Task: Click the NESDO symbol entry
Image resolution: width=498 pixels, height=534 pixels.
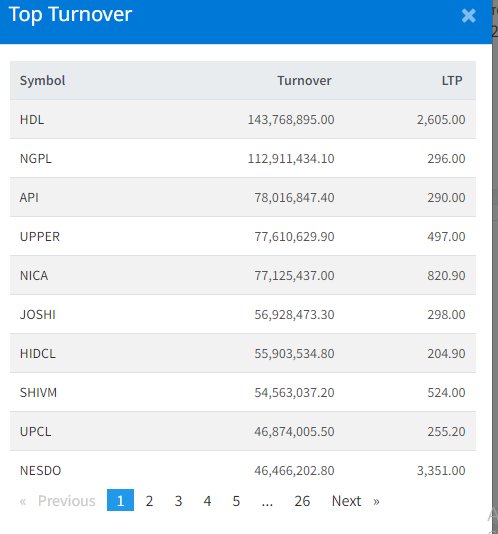Action: click(x=41, y=471)
